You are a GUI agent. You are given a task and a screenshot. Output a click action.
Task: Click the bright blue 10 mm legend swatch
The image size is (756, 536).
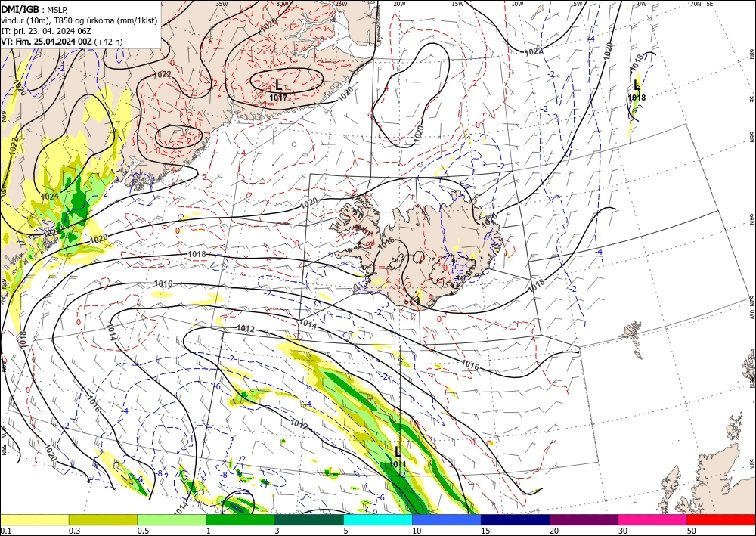coord(447,519)
